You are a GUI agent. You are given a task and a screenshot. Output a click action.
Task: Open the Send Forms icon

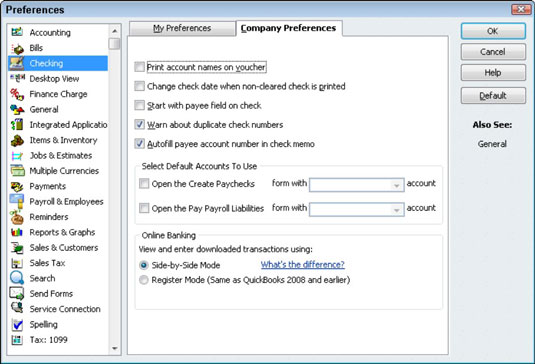tap(17, 293)
